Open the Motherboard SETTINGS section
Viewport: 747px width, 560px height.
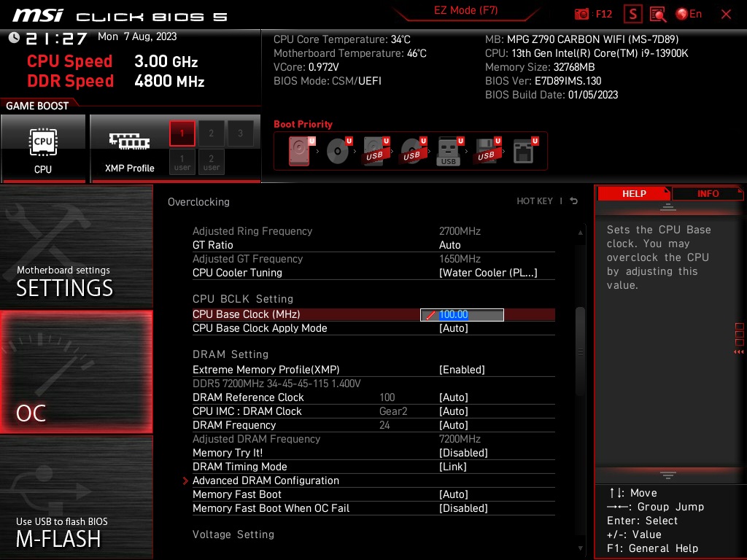(x=76, y=246)
